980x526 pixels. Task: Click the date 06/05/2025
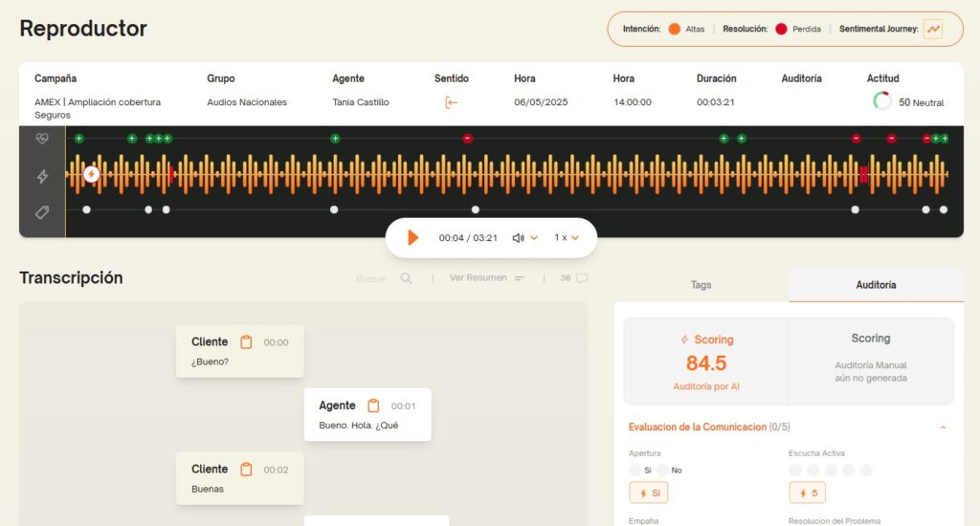[x=541, y=102]
